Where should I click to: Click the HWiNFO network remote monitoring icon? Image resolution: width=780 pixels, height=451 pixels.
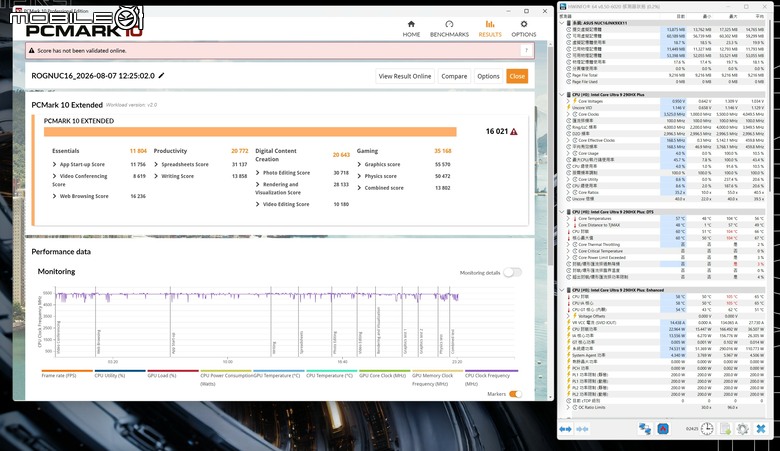[645, 429]
